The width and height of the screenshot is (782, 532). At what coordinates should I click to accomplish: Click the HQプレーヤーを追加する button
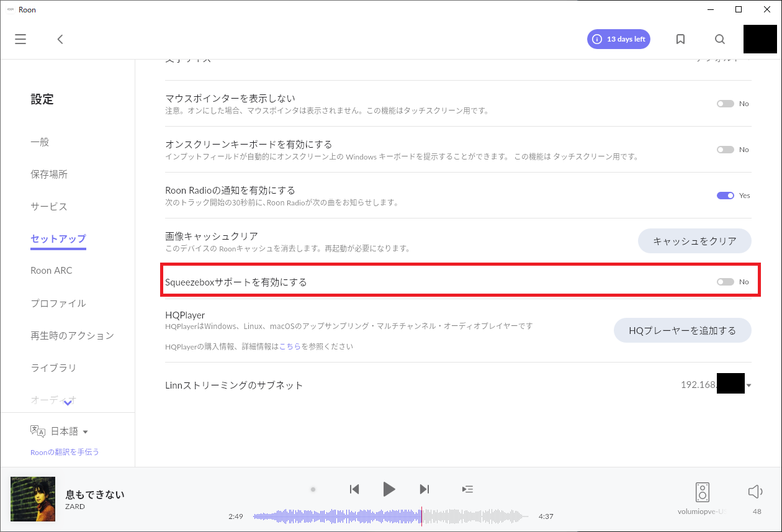pyautogui.click(x=683, y=330)
